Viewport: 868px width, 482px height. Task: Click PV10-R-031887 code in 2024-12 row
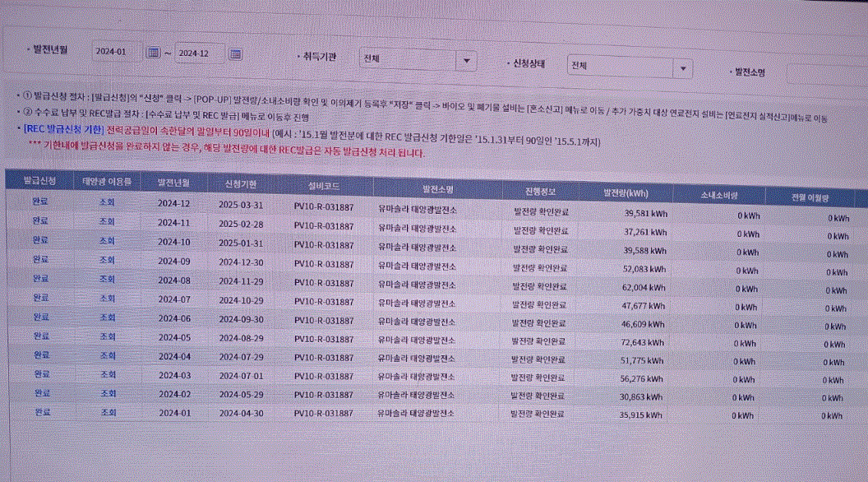coord(323,207)
